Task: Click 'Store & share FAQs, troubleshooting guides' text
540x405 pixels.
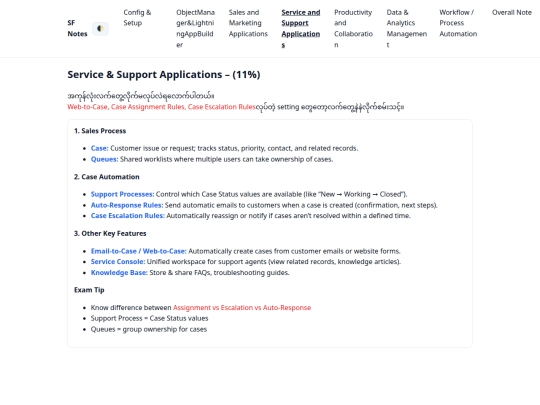Action: click(219, 273)
